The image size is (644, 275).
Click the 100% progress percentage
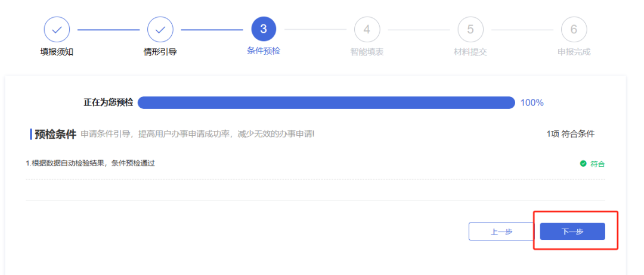pos(532,102)
